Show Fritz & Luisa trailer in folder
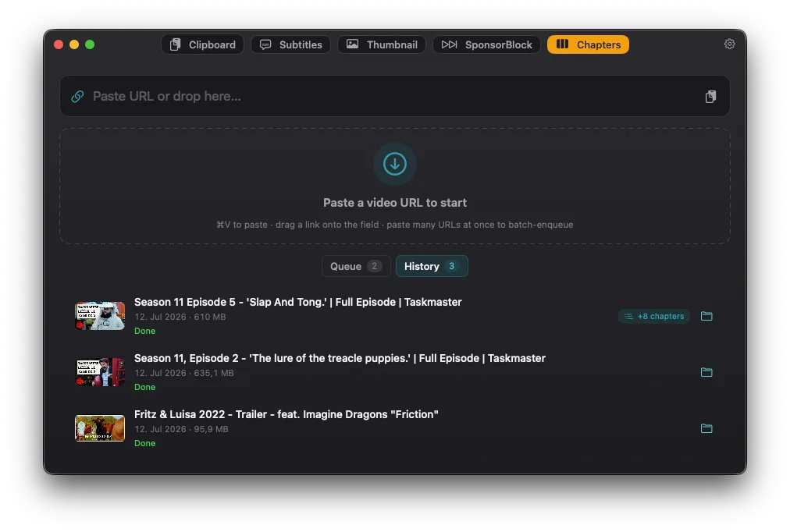This screenshot has height=532, width=790. 707,428
